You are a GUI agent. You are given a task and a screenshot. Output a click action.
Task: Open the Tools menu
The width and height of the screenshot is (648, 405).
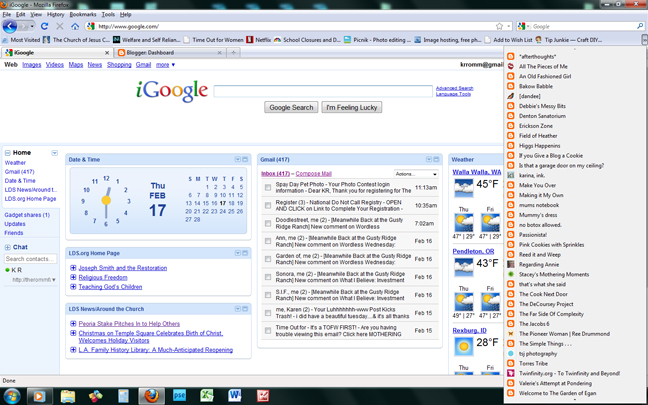[x=108, y=14]
